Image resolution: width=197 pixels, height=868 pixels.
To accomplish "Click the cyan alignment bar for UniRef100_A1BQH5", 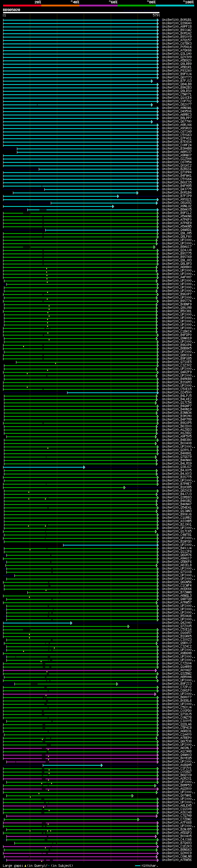I will [73, 765].
